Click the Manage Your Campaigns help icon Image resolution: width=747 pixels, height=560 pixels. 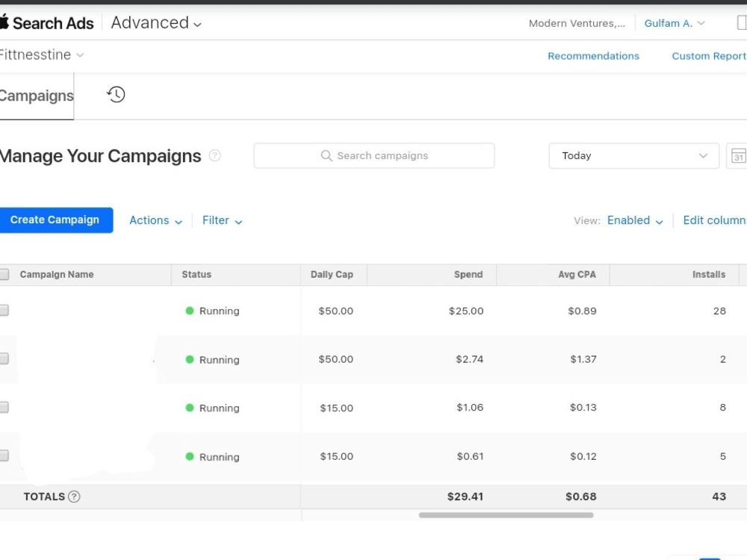(215, 156)
